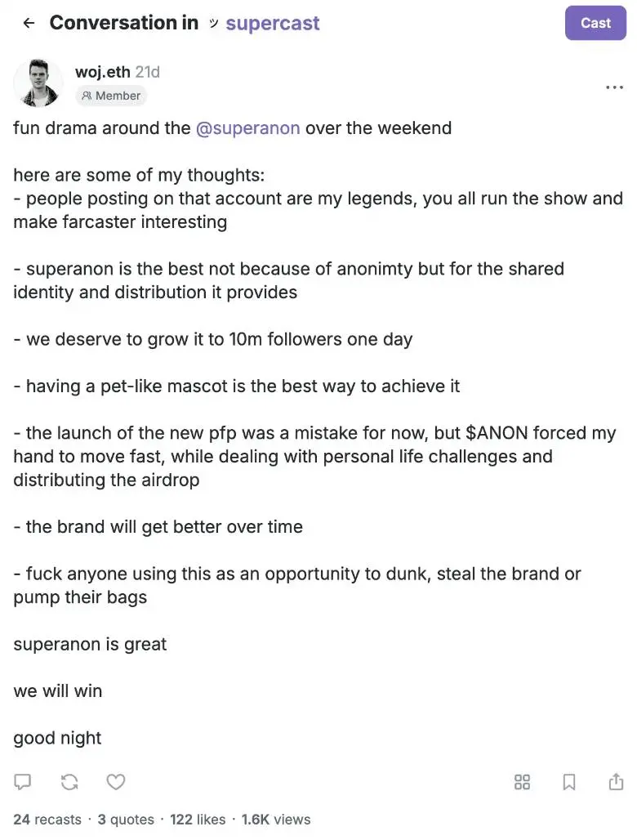Reply using the comment bubble icon
The height and width of the screenshot is (840, 637).
[23, 782]
